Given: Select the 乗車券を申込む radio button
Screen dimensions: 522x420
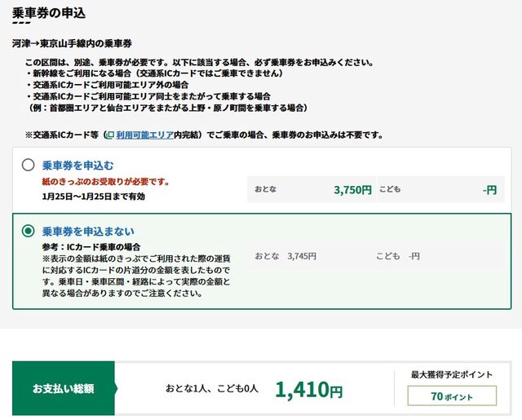Looking at the screenshot, I should tap(29, 165).
